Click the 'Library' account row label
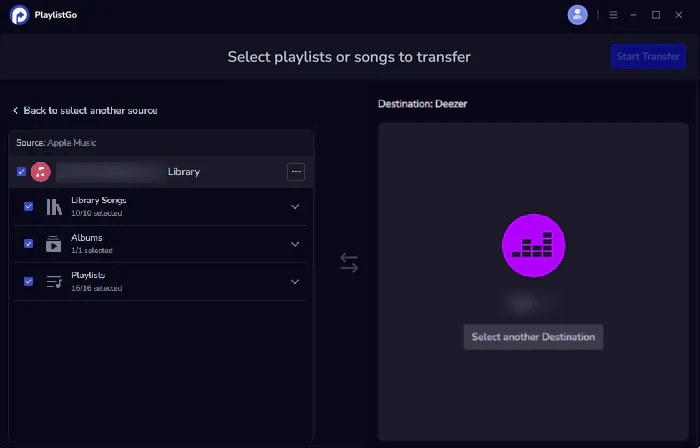 pyautogui.click(x=184, y=172)
